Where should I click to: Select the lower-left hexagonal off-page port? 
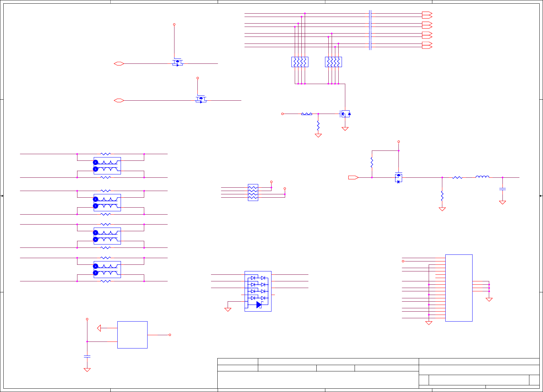119,100
